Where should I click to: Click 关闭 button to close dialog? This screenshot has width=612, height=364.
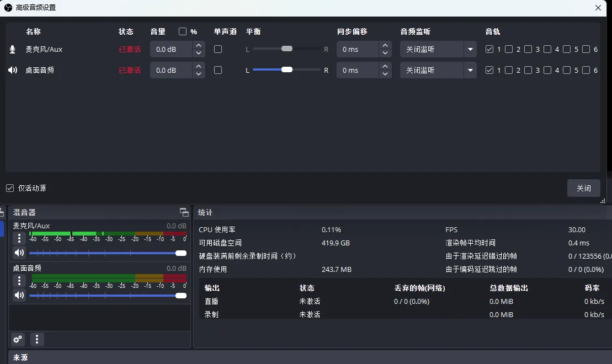point(583,188)
